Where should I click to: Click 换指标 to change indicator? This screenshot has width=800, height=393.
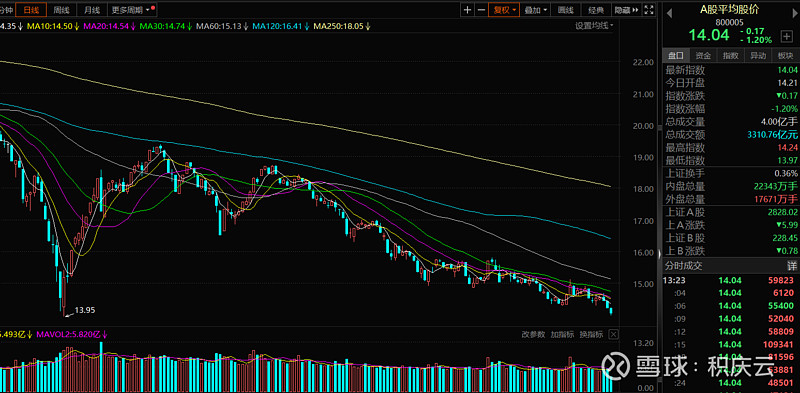pyautogui.click(x=591, y=334)
